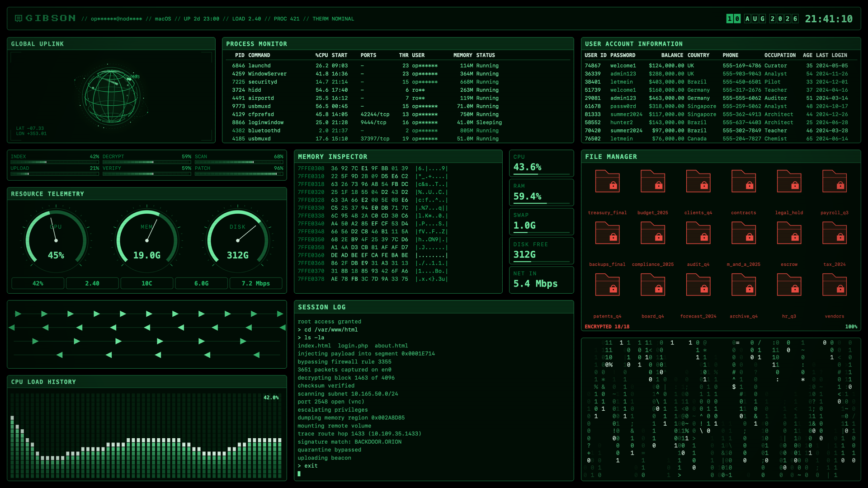868x488 pixels.
Task: Click the 21:41:10 clock in header
Action: [x=829, y=19]
